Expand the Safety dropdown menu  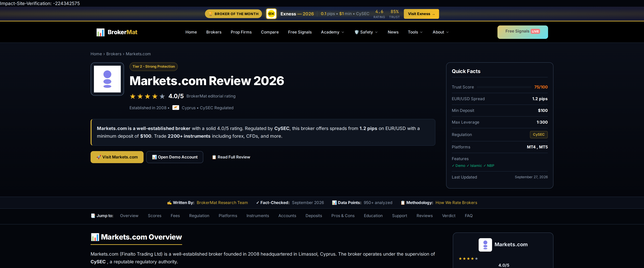(x=366, y=32)
